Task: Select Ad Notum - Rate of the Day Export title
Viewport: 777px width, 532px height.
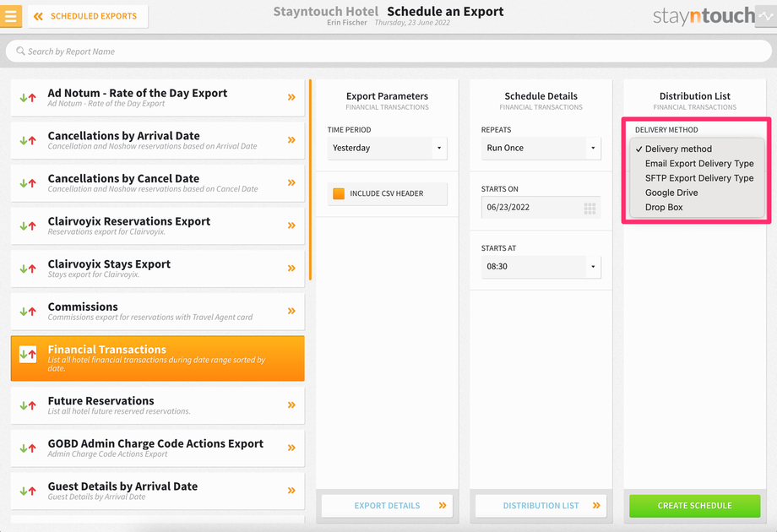Action: [138, 93]
